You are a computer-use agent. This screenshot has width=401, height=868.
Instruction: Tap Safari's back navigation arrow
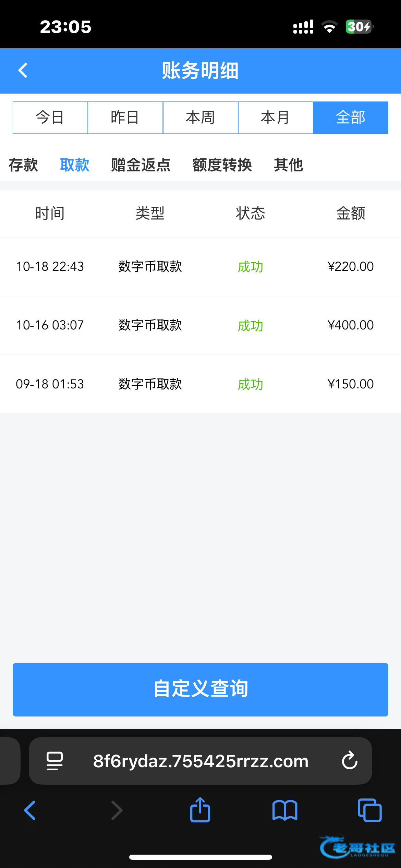pyautogui.click(x=30, y=810)
